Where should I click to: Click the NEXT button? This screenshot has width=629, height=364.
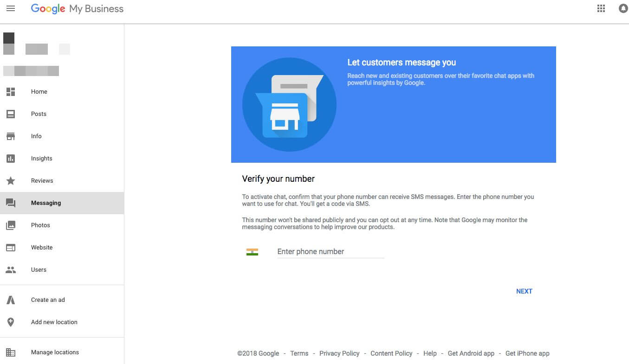[524, 291]
